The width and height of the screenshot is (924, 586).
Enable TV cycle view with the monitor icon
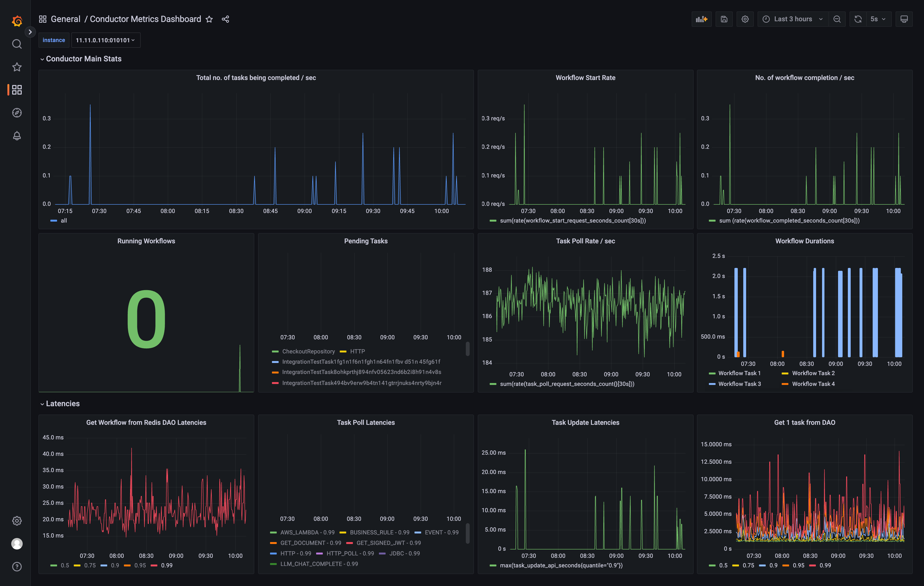click(904, 19)
